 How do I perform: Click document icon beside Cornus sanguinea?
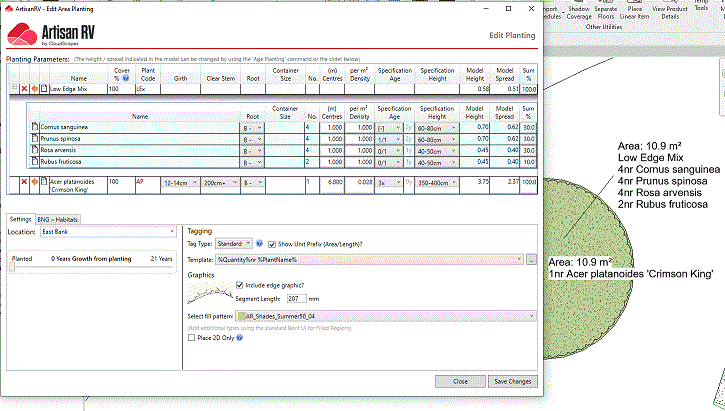point(34,127)
